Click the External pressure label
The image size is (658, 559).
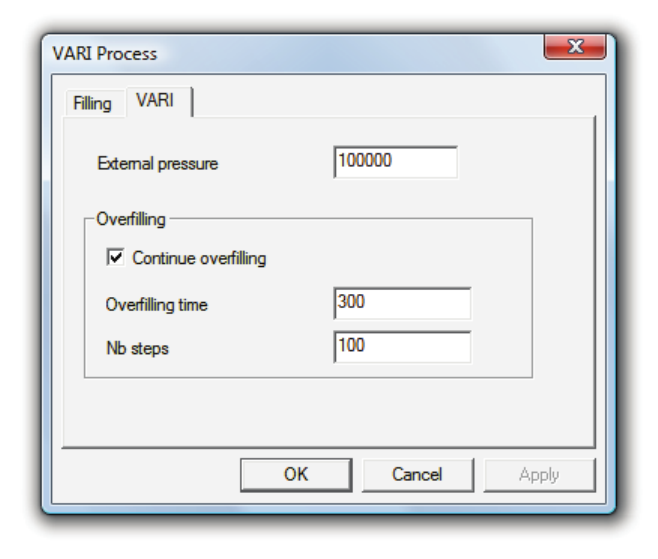point(157,163)
